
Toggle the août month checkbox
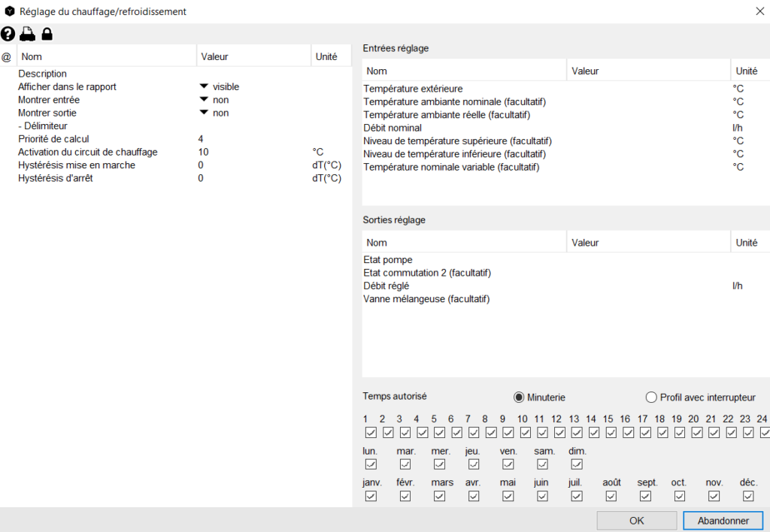point(611,496)
